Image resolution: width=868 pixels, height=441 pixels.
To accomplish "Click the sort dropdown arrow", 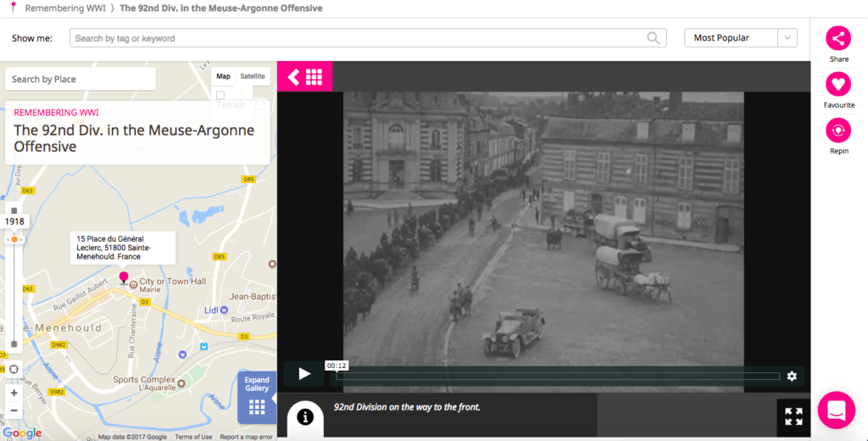I will click(x=787, y=37).
